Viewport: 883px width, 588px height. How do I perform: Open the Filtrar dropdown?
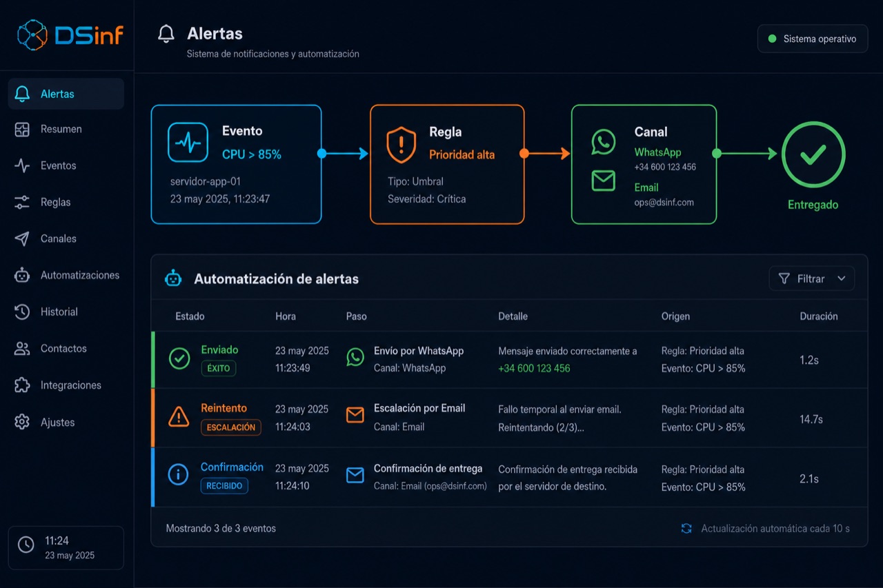(812, 278)
